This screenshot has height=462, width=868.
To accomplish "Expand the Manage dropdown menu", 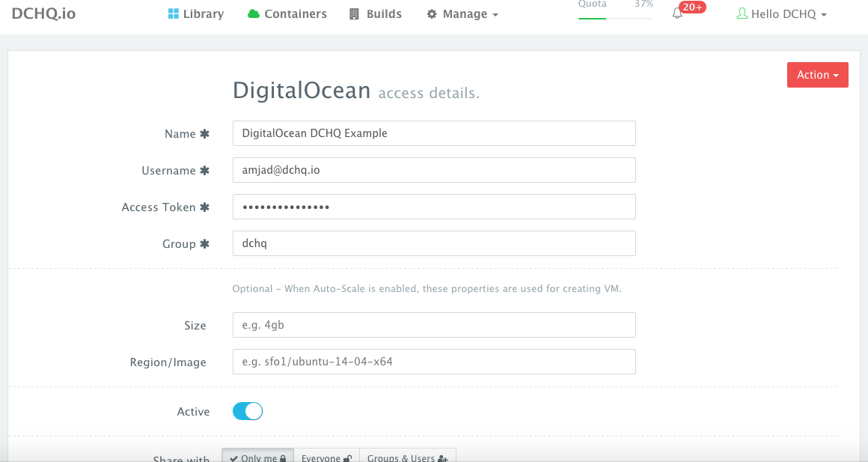I will pos(462,14).
